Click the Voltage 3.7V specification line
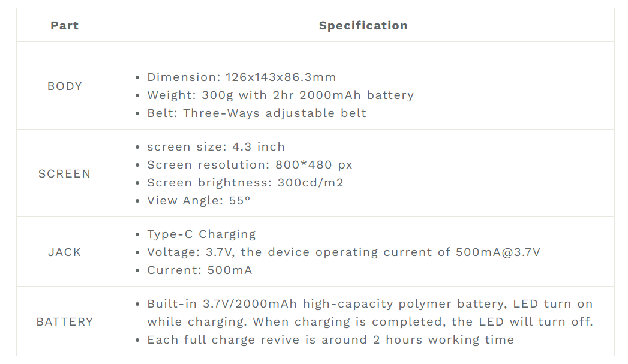Viewport: 628px width, 364px height. coord(344,252)
